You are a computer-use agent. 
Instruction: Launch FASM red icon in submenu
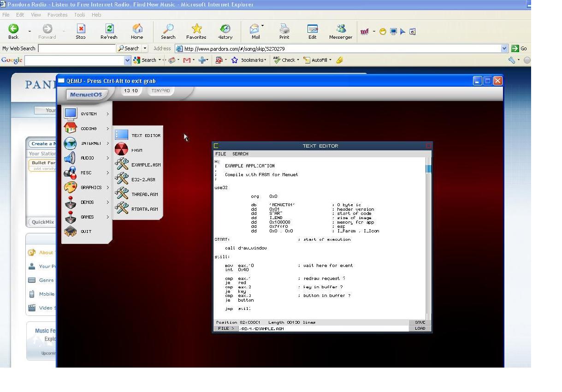tap(122, 149)
